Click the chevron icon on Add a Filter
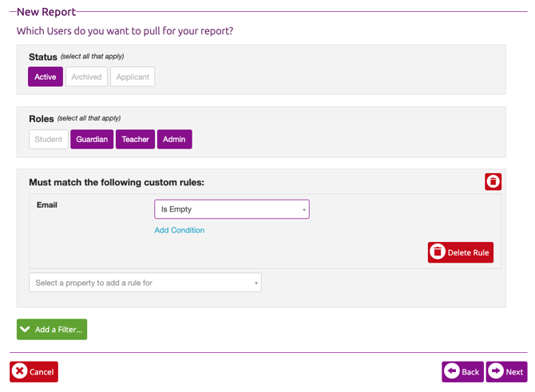Screen dimensions: 535x392 coord(26,329)
